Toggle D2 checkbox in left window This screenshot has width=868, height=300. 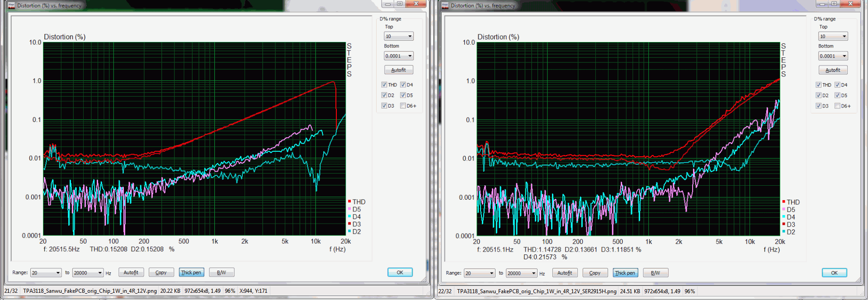384,95
